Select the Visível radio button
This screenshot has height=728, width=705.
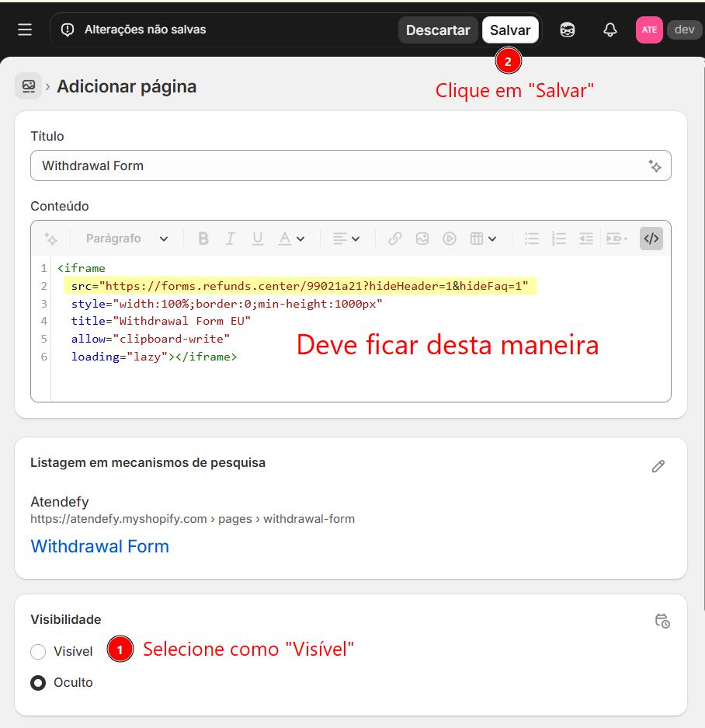[38, 651]
